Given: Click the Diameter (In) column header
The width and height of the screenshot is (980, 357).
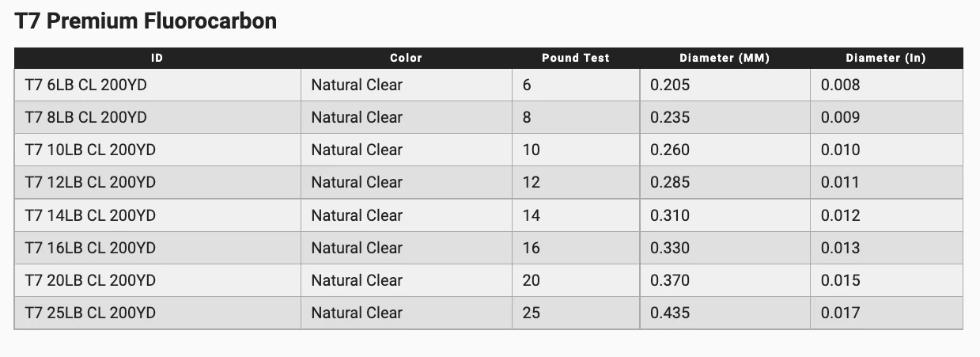Looking at the screenshot, I should (x=885, y=58).
